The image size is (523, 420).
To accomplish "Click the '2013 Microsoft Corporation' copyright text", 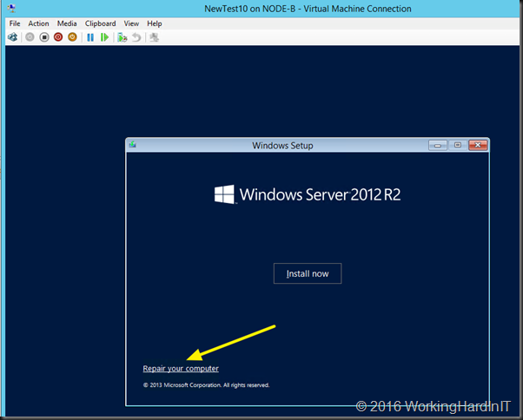I will 206,385.
